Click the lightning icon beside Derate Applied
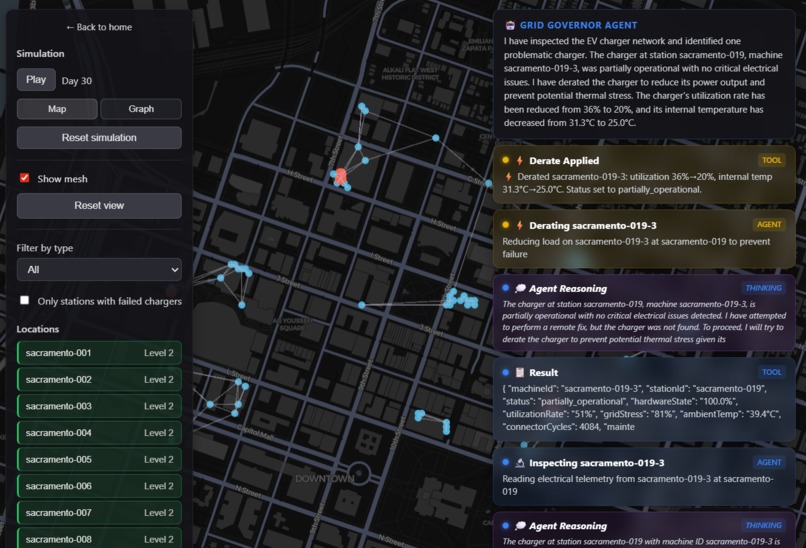This screenshot has width=806, height=548. 520,160
